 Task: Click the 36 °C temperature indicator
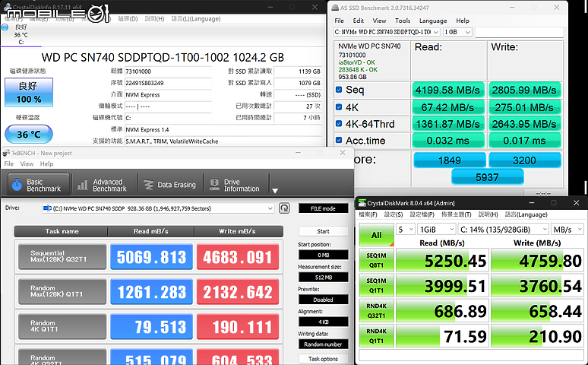click(x=29, y=134)
